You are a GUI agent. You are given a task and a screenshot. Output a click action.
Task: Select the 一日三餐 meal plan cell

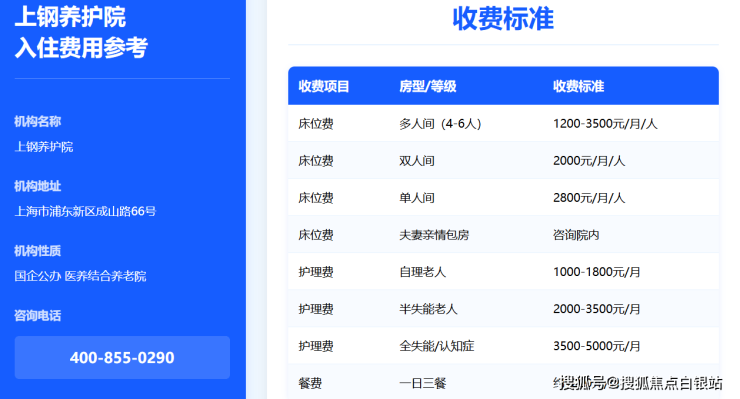(x=422, y=383)
